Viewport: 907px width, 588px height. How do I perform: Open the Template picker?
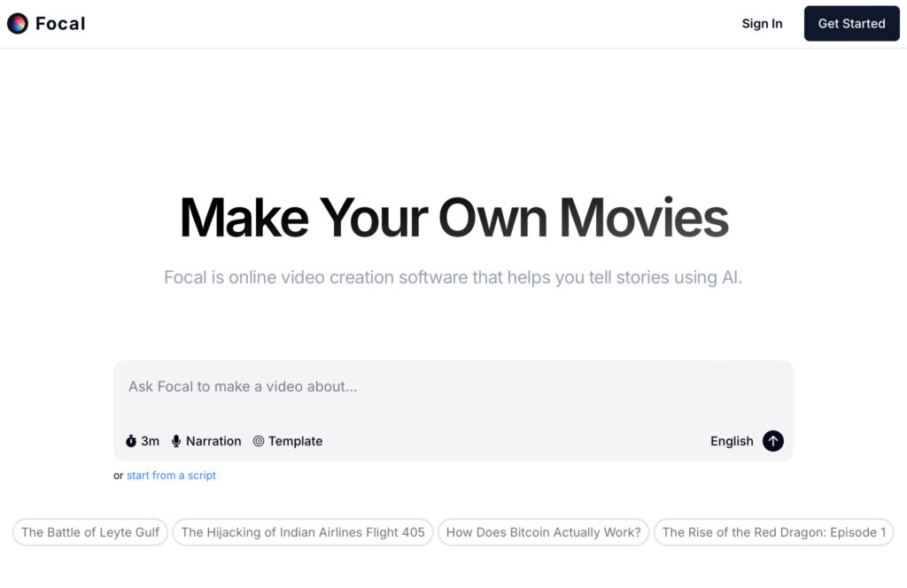pos(288,441)
